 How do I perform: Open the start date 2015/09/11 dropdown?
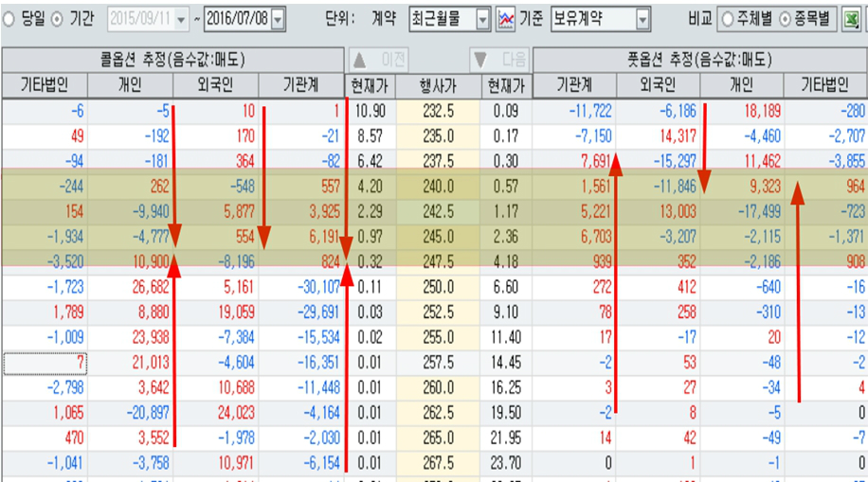point(182,18)
